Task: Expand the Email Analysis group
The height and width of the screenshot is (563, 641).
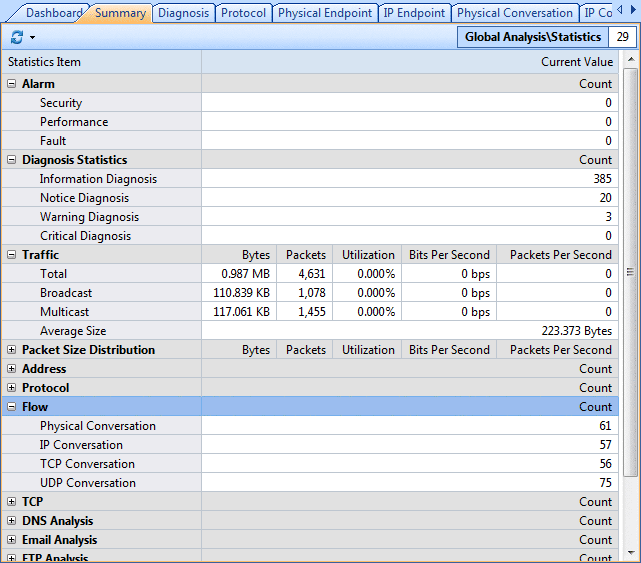Action: point(11,540)
